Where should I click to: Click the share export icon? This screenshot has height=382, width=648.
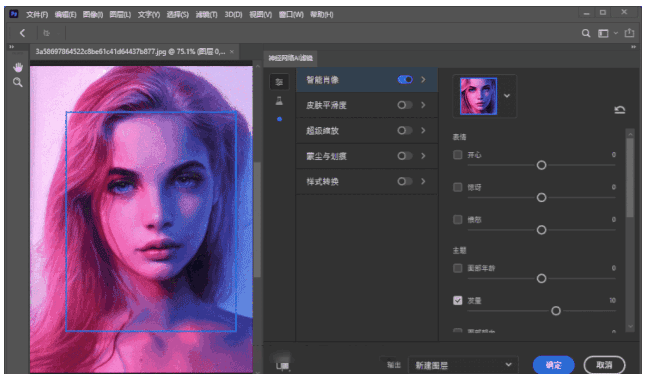[x=629, y=33]
